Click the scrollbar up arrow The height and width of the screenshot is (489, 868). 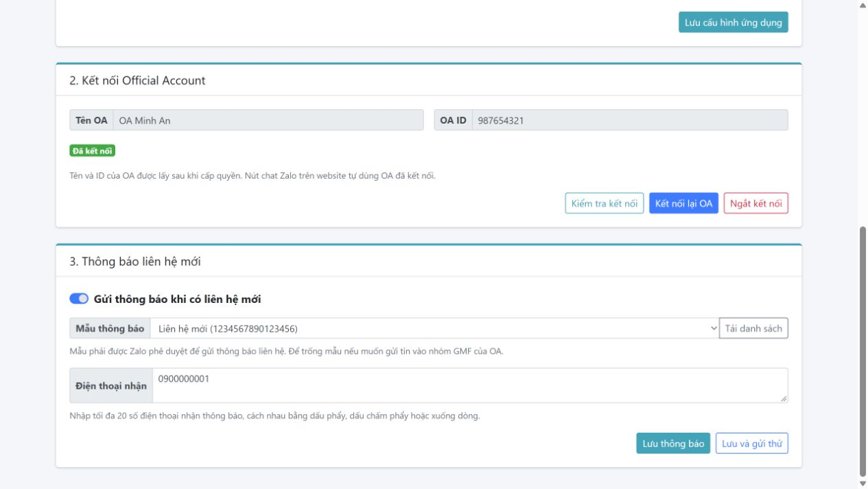[x=863, y=5]
